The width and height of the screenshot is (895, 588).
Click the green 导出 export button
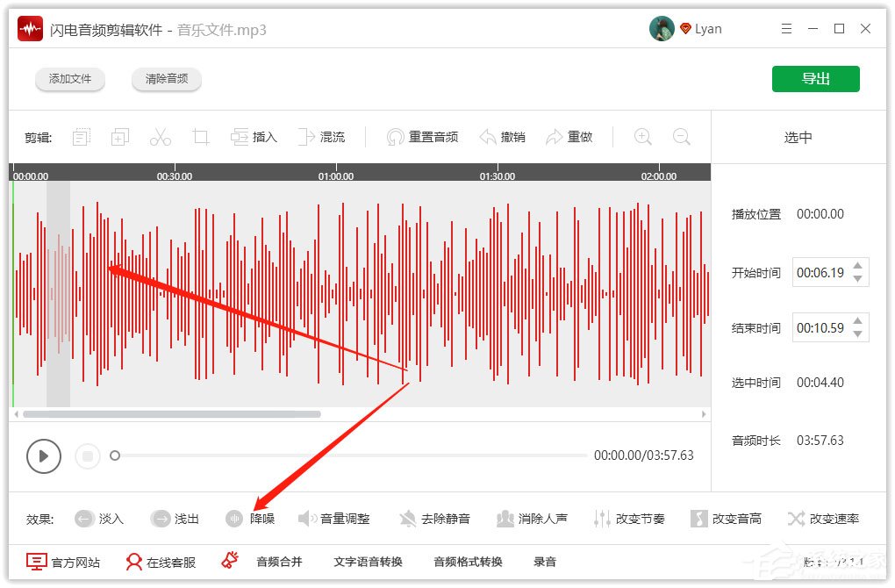(815, 78)
